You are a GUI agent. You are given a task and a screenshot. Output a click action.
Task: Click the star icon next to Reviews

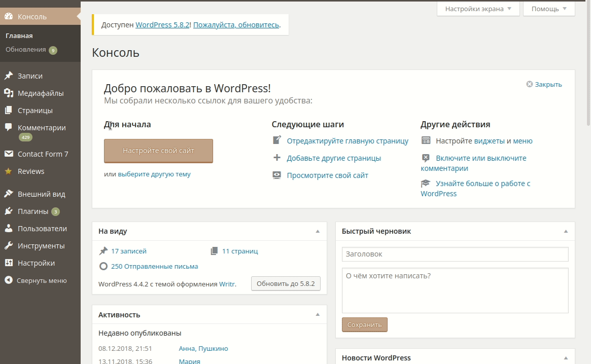click(x=9, y=171)
